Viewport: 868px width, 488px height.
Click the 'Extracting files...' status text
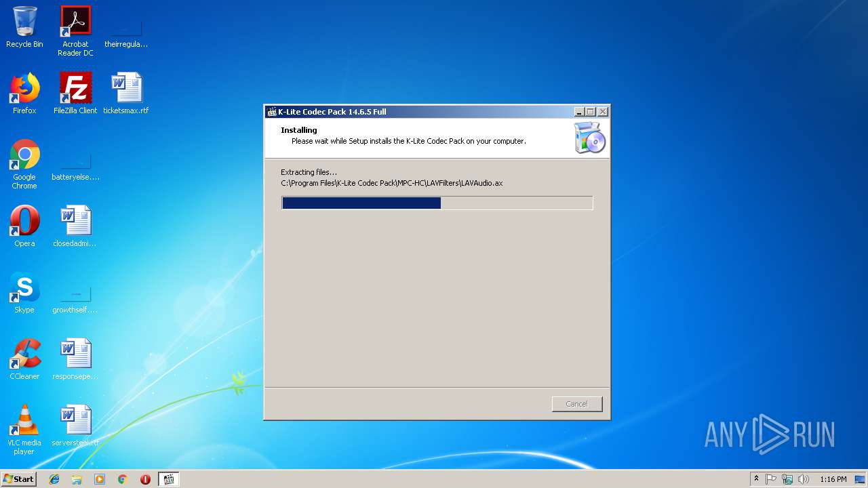tap(309, 172)
